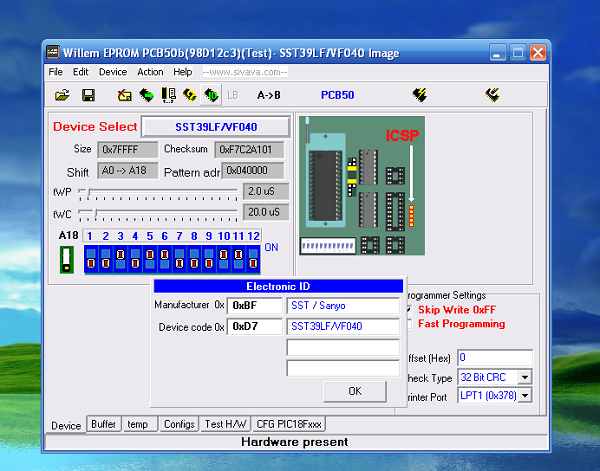Click the Shift field A0 --> A18
Viewport: 600px width, 471px height.
pos(127,170)
